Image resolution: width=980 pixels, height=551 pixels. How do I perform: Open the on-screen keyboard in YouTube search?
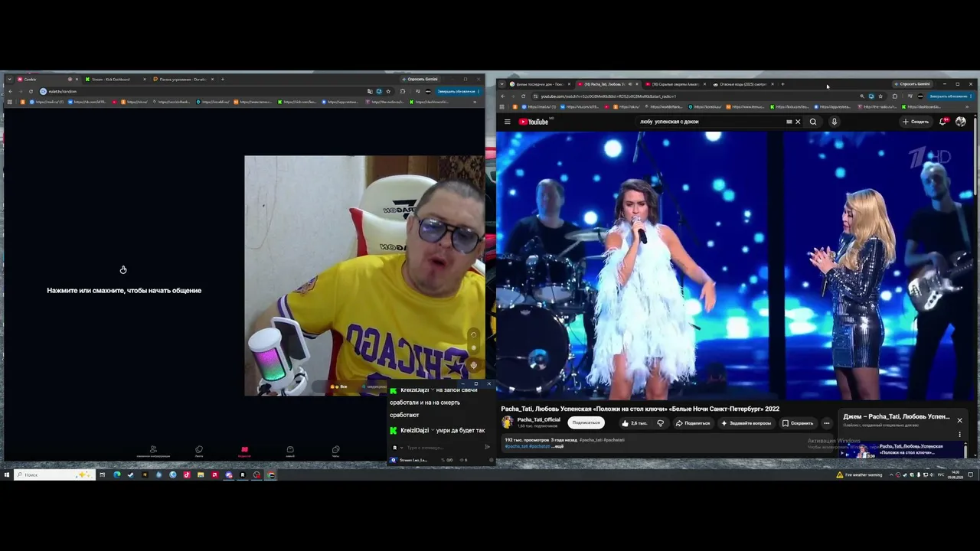pos(789,122)
